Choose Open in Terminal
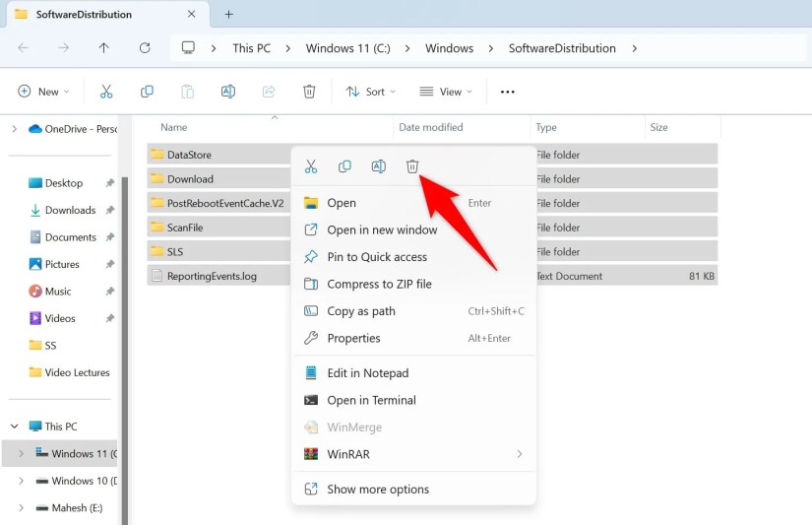 (413, 400)
